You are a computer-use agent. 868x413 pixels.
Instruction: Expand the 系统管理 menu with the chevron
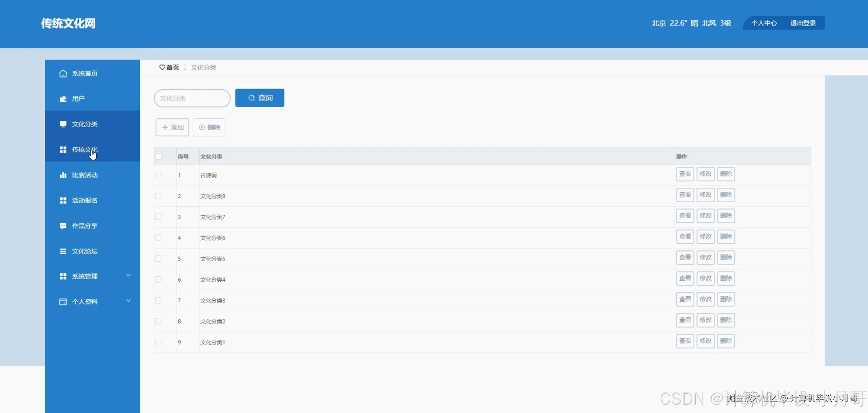click(x=129, y=276)
